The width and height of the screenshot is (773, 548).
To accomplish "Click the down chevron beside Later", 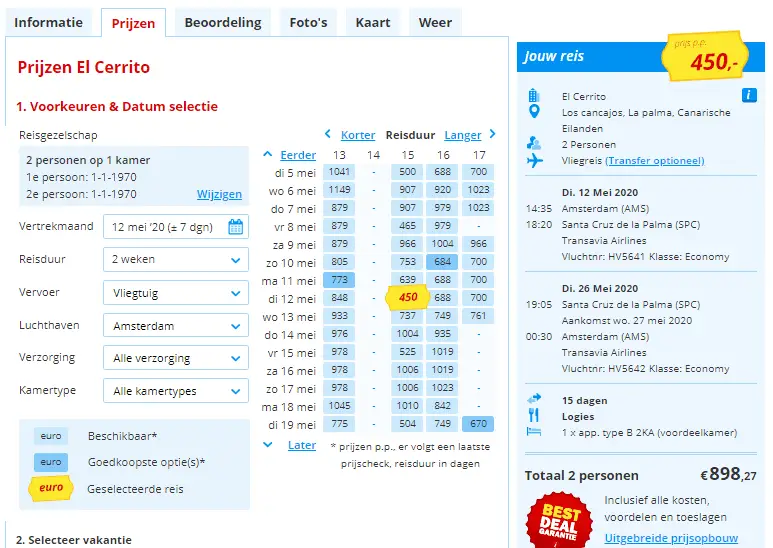I will (x=268, y=445).
